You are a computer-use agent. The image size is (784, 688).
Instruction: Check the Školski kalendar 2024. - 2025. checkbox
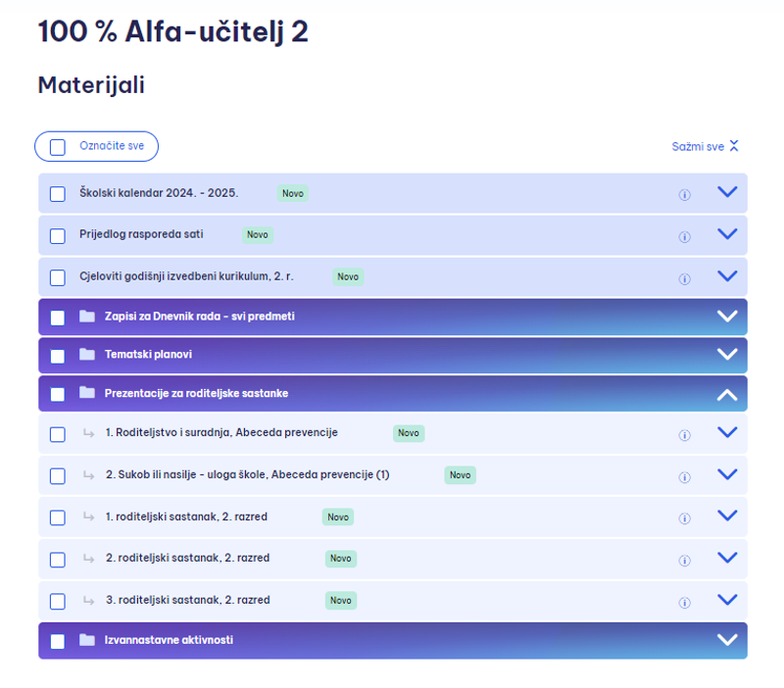coord(58,194)
